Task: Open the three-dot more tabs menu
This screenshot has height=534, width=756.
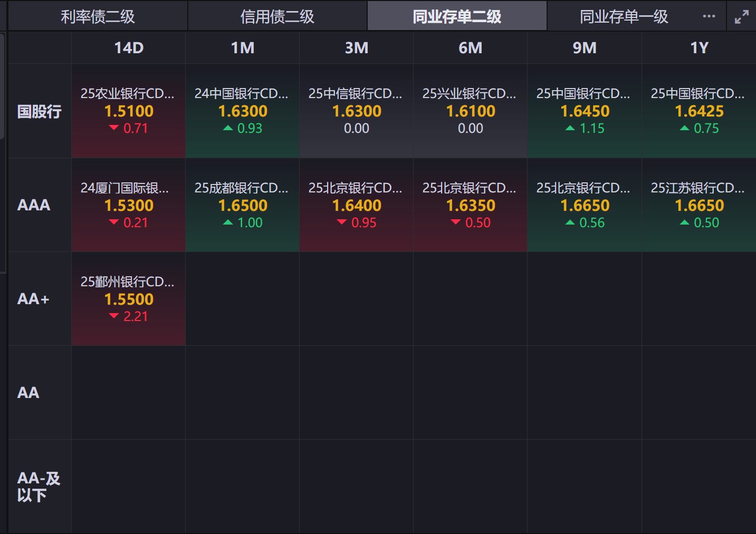Action: [x=709, y=16]
